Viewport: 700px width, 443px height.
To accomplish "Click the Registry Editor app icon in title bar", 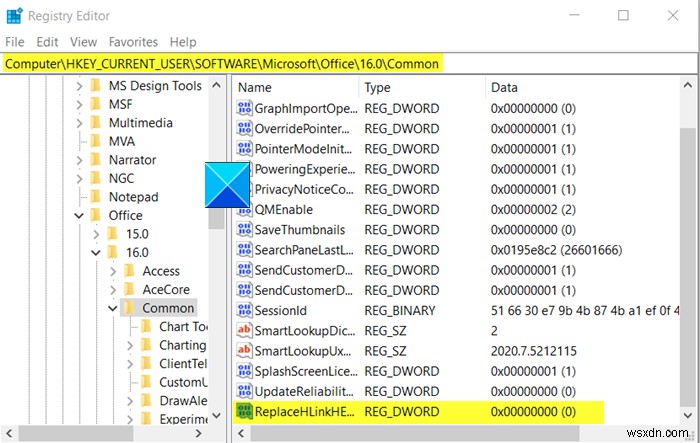I will point(14,16).
